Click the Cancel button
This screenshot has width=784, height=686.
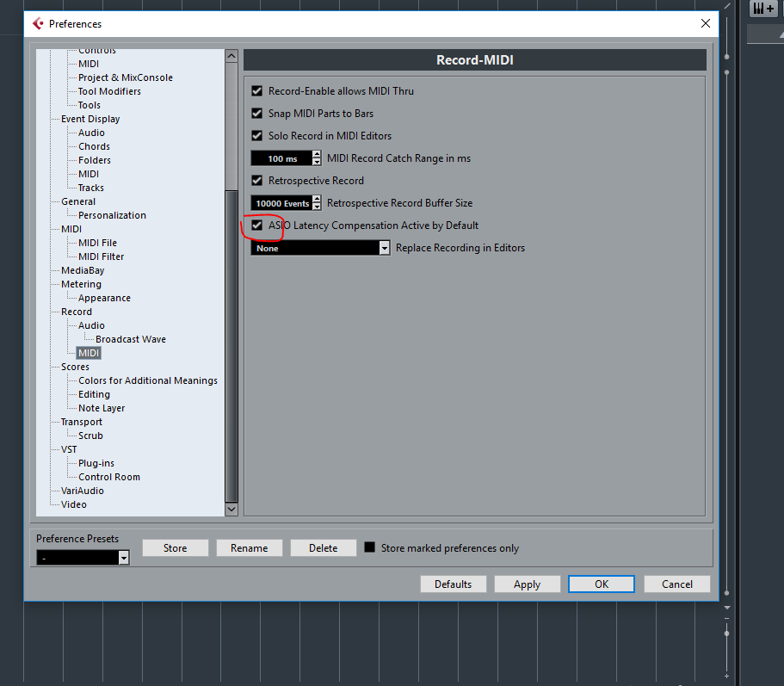(x=677, y=584)
